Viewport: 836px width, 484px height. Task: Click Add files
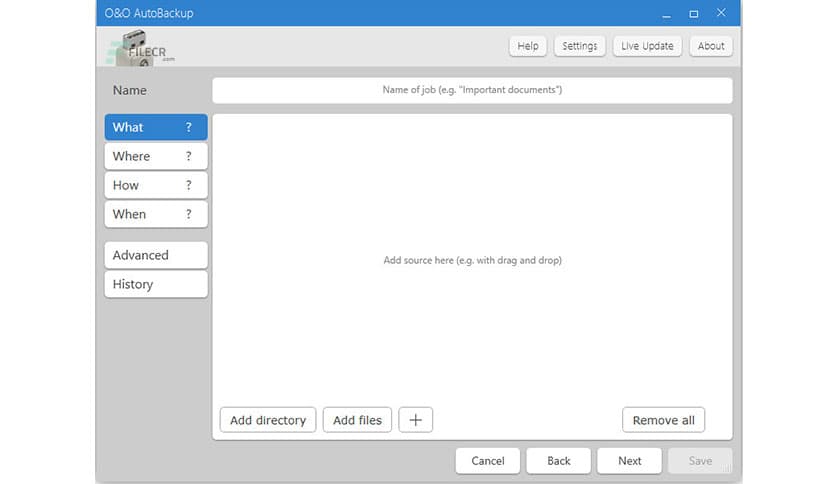click(357, 420)
